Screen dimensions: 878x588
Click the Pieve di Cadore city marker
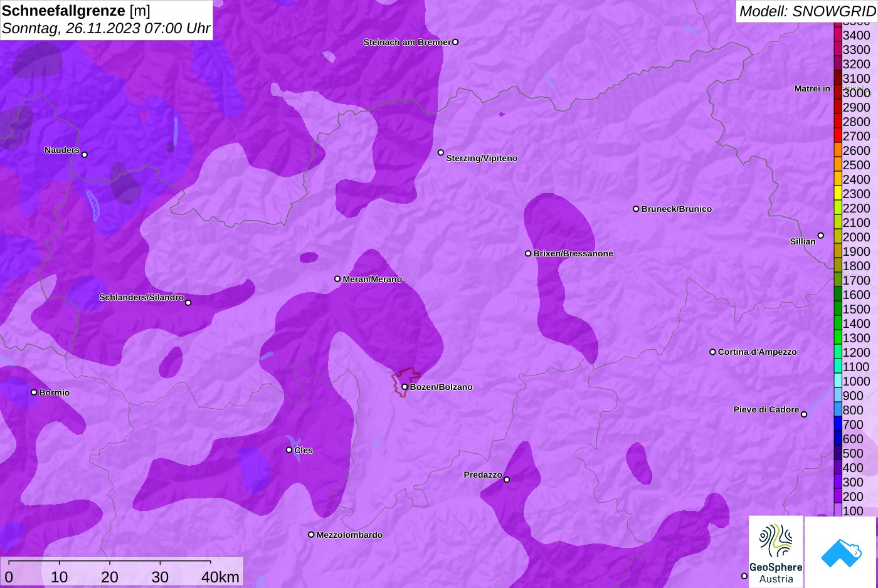(x=804, y=414)
